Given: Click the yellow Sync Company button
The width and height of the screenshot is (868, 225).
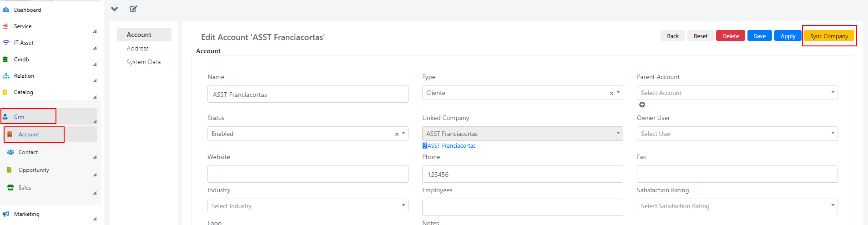Looking at the screenshot, I should [829, 36].
